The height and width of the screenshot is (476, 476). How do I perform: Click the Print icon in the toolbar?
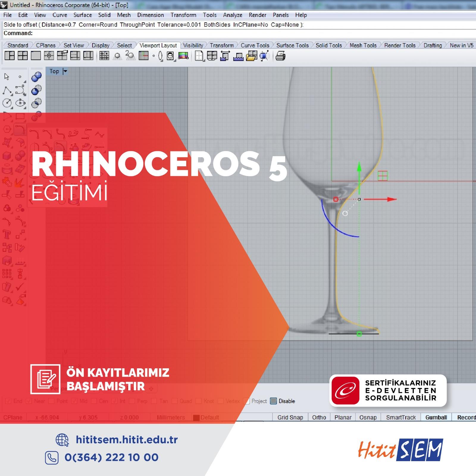pos(280,56)
